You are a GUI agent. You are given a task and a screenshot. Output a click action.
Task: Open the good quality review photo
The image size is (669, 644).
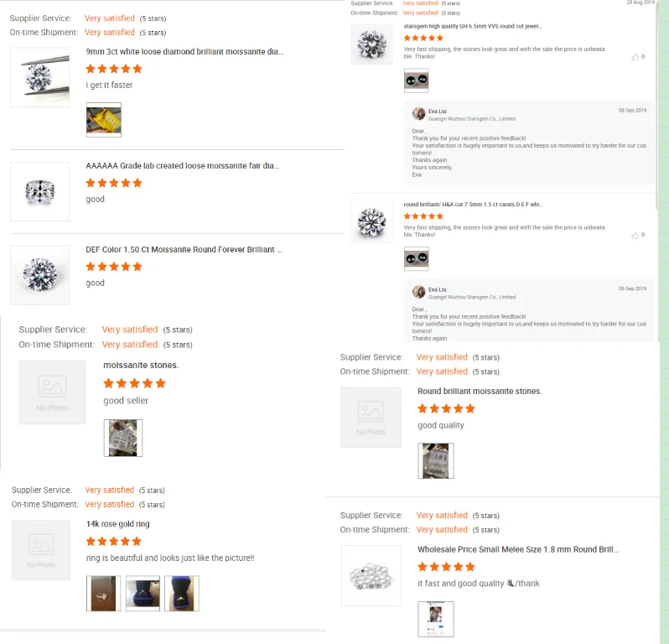(436, 460)
